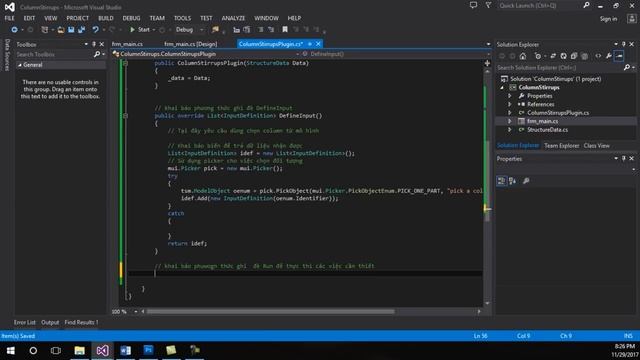This screenshot has width=640, height=360.
Task: Click the Refresh icon in Solution Explorer
Action: [x=563, y=56]
